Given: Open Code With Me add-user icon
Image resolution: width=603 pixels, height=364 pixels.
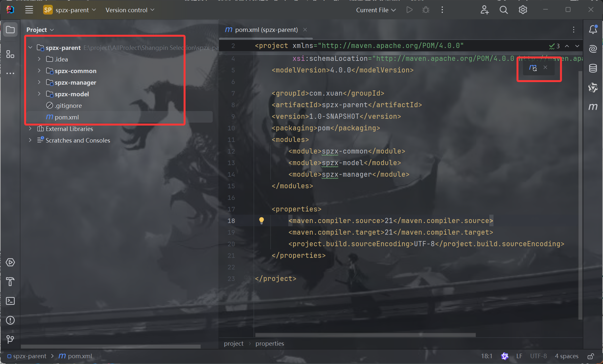Looking at the screenshot, I should pos(484,10).
